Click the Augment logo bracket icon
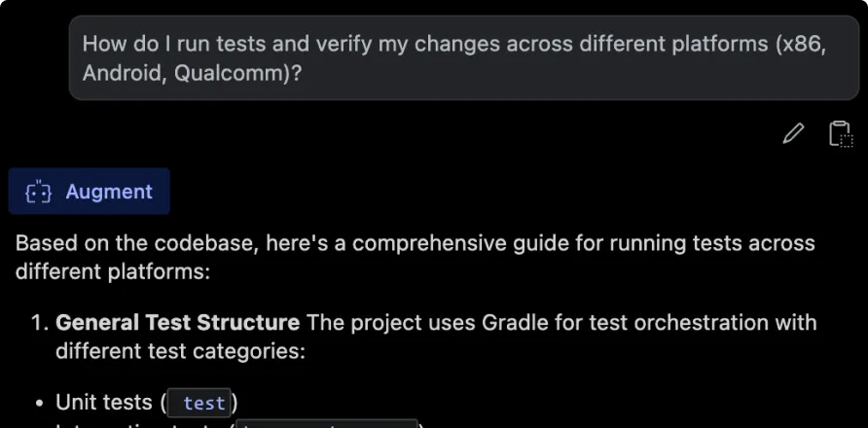The image size is (868, 428). (38, 193)
